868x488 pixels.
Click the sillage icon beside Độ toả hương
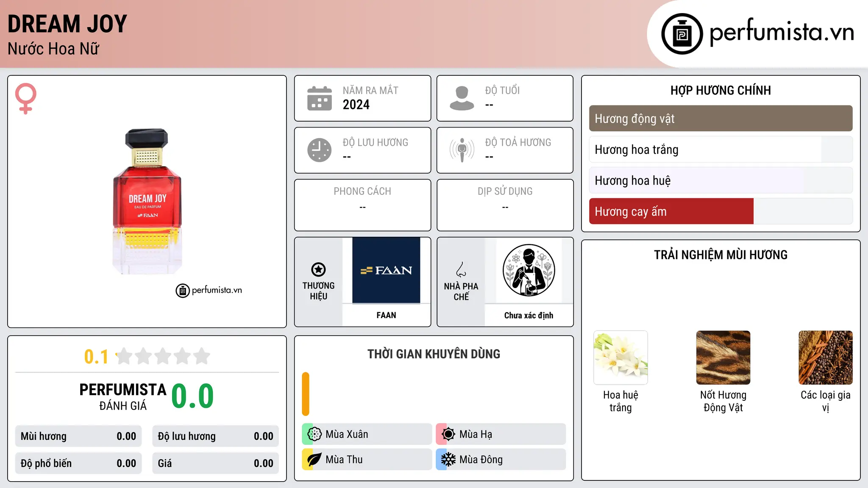[x=462, y=150]
